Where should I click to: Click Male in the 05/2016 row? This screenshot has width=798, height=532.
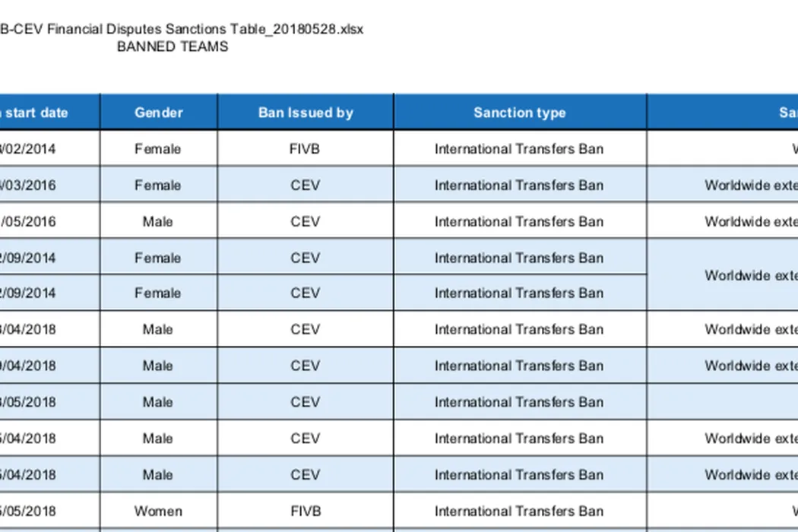click(158, 222)
